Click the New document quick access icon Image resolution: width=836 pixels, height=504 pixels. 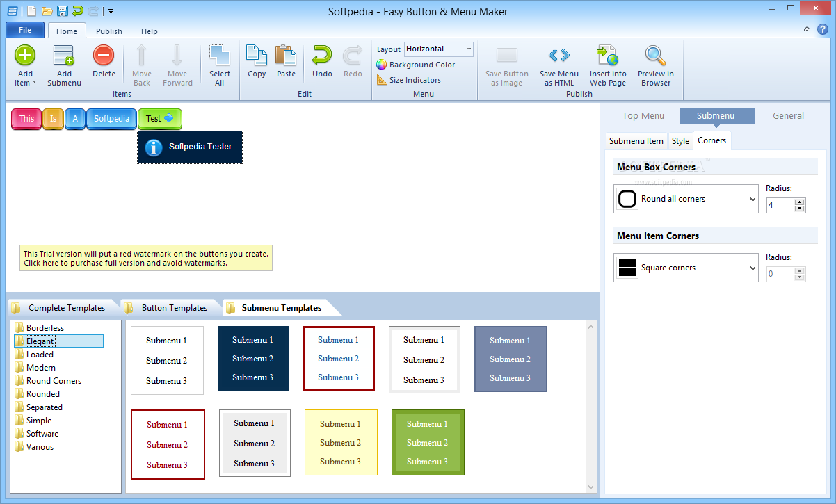click(x=31, y=11)
